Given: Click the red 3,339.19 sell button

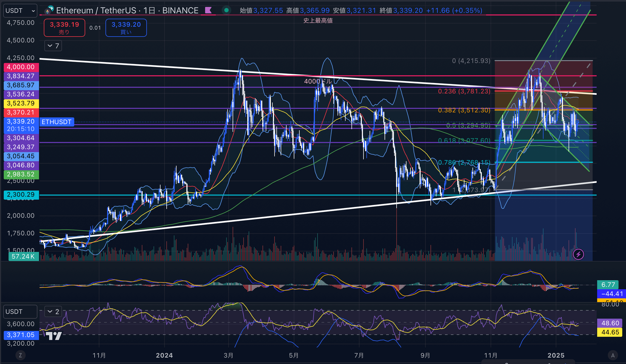Looking at the screenshot, I should [x=64, y=28].
